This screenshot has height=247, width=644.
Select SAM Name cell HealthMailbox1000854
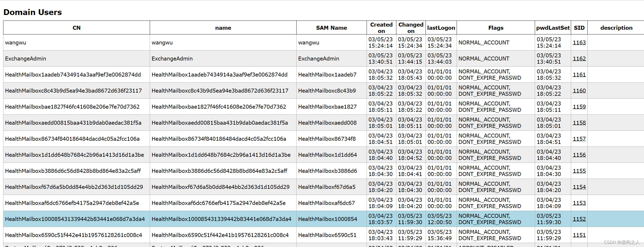pos(332,219)
